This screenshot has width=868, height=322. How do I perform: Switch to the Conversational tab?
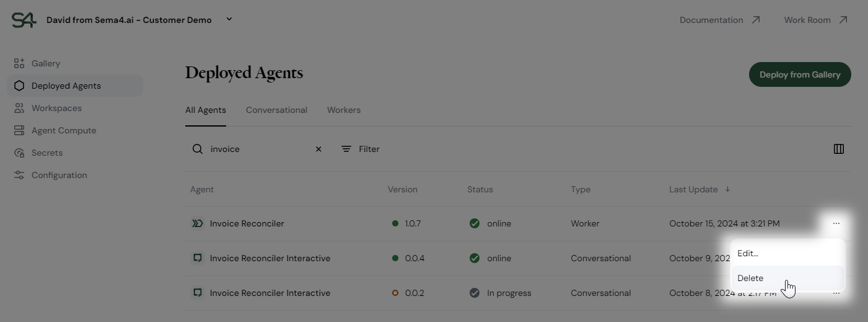click(x=276, y=110)
